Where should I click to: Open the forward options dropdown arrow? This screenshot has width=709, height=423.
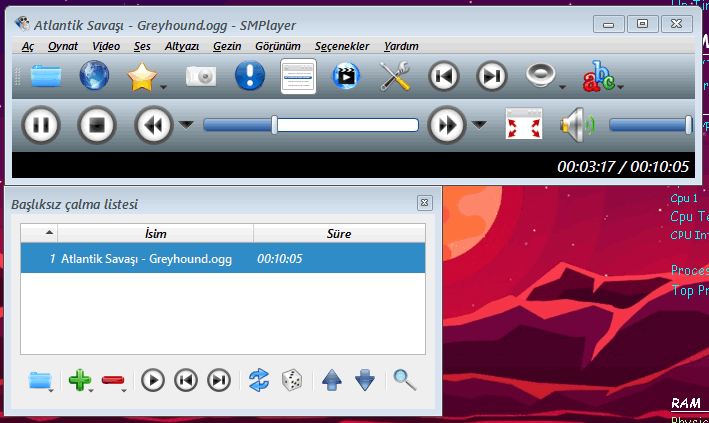tap(479, 125)
